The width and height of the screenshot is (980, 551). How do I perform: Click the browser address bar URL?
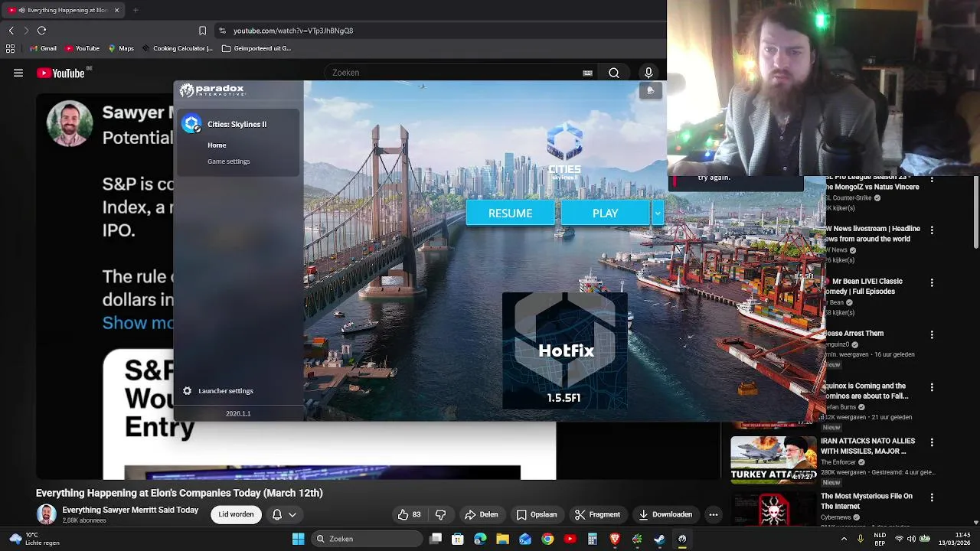pos(293,31)
